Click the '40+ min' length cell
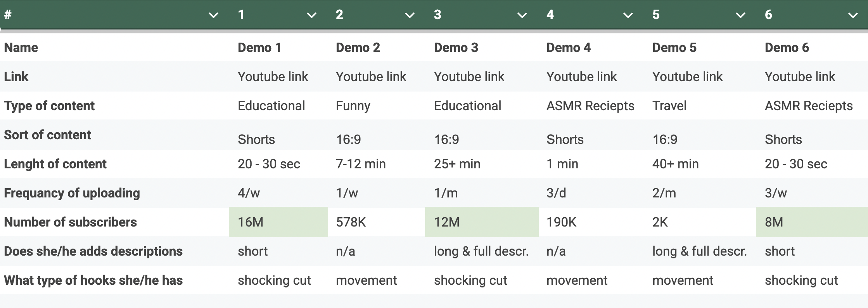 pos(675,164)
